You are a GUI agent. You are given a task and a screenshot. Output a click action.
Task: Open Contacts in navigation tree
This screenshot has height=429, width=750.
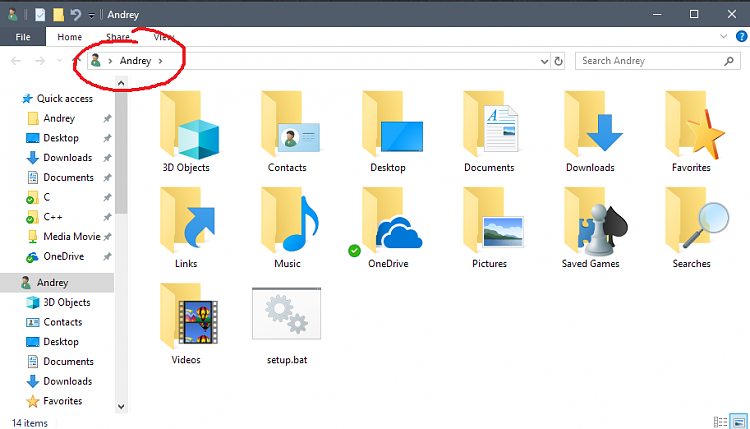coord(63,322)
